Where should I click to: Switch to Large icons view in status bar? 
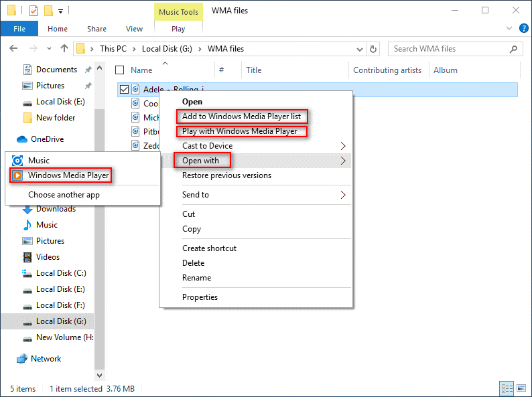tap(521, 388)
